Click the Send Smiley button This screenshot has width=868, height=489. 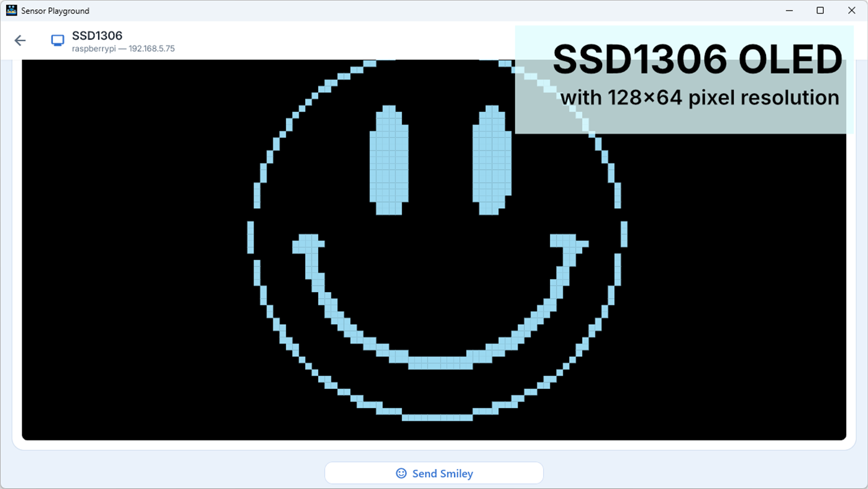(434, 473)
